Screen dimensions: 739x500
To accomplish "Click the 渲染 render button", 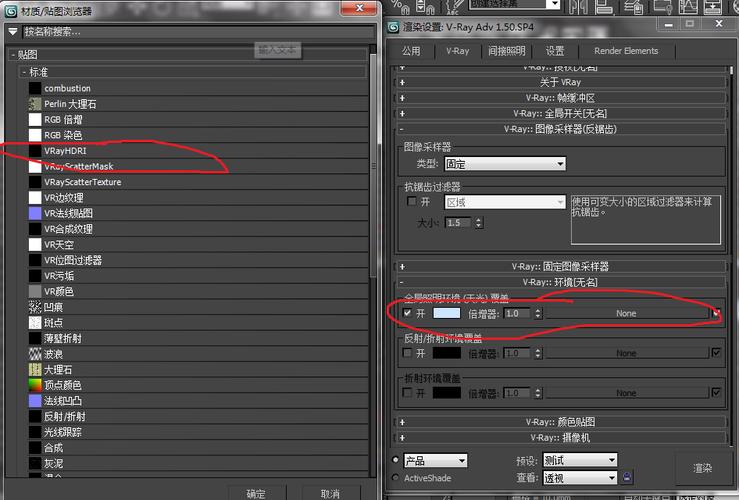I will coord(702,468).
